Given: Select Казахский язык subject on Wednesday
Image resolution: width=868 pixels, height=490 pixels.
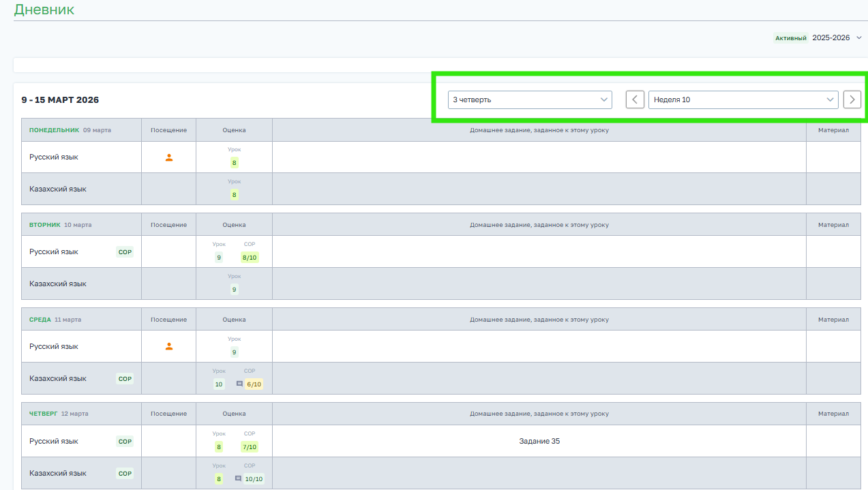Looking at the screenshot, I should tap(58, 379).
